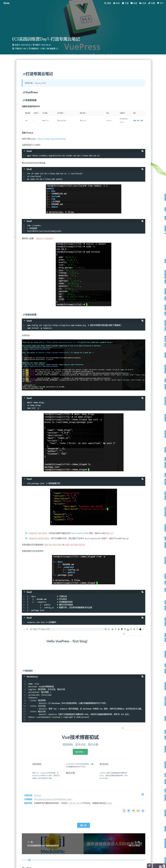Copy the vim ~/.bashrc code block
Image resolution: width=166 pixels, height=868 pixels.
pyautogui.click(x=142, y=221)
